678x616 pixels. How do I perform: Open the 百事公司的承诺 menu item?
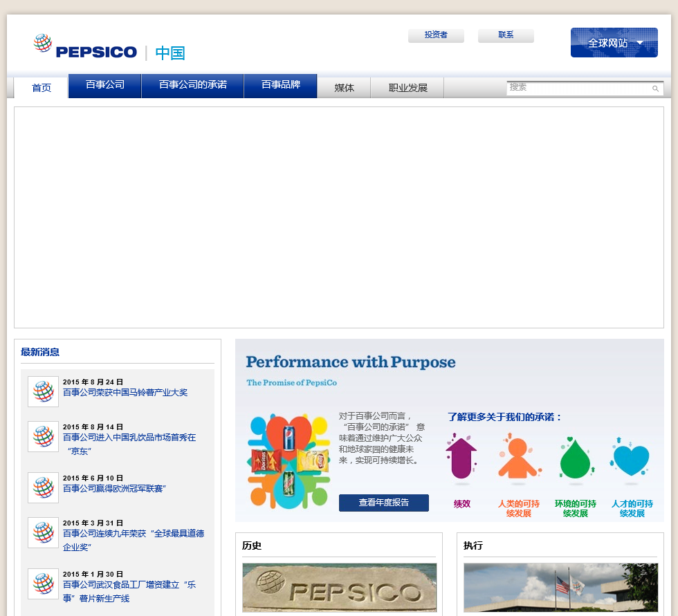click(192, 86)
